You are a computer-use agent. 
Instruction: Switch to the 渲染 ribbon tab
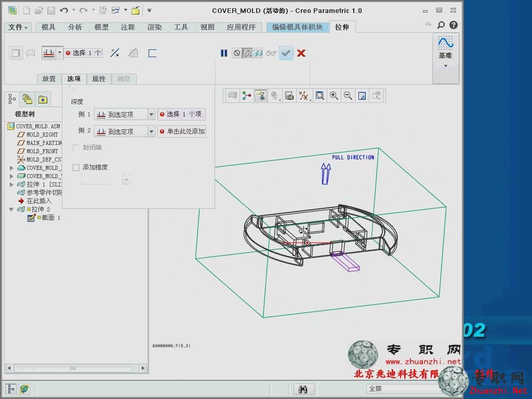154,27
